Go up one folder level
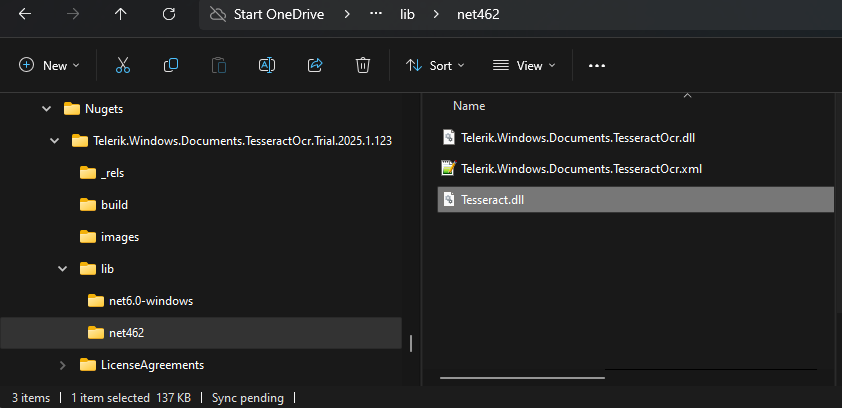 pyautogui.click(x=121, y=15)
